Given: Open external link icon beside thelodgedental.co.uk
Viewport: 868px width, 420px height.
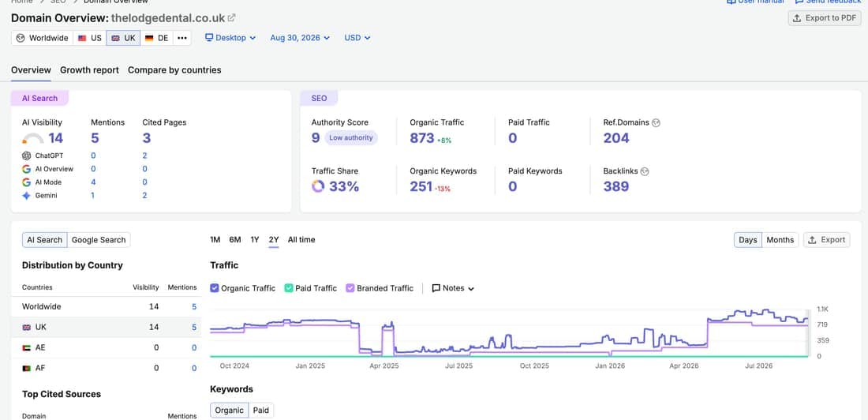Looking at the screenshot, I should pyautogui.click(x=231, y=17).
